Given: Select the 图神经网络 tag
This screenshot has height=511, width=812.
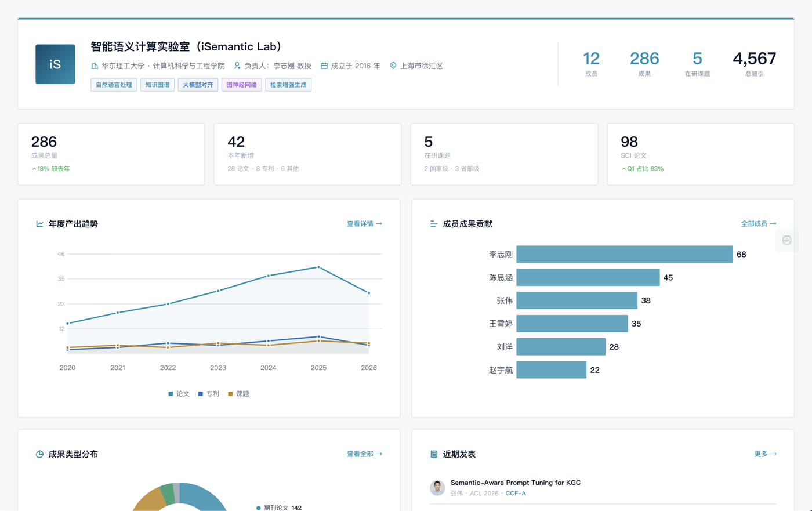Looking at the screenshot, I should coord(241,85).
